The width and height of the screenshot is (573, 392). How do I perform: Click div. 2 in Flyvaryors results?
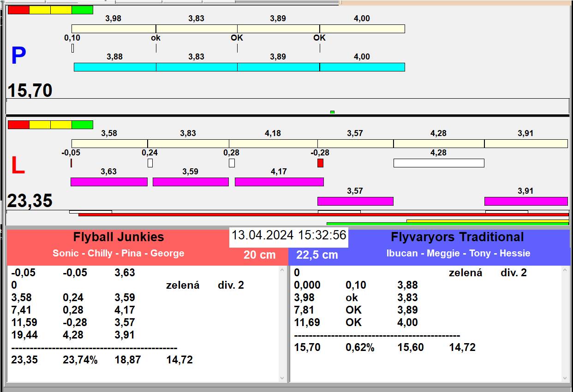(513, 273)
